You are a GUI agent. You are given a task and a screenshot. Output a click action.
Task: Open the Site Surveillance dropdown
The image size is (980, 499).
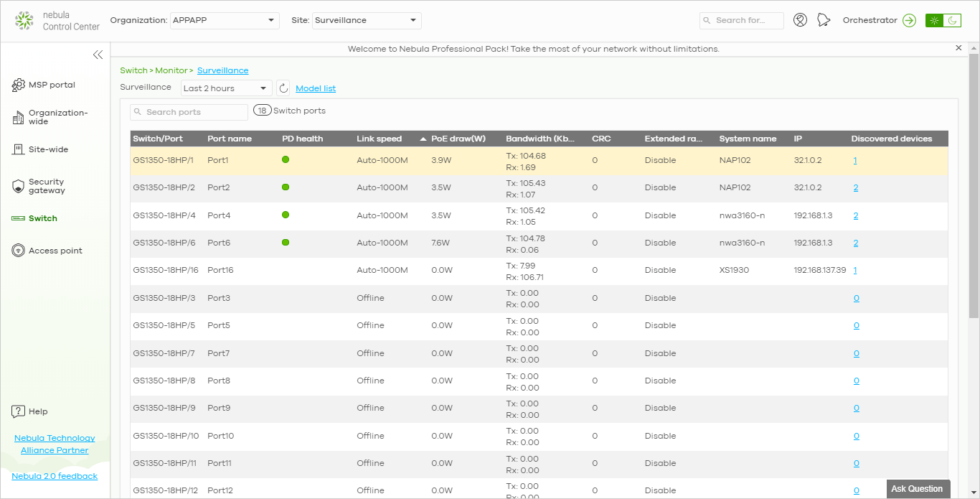click(367, 20)
